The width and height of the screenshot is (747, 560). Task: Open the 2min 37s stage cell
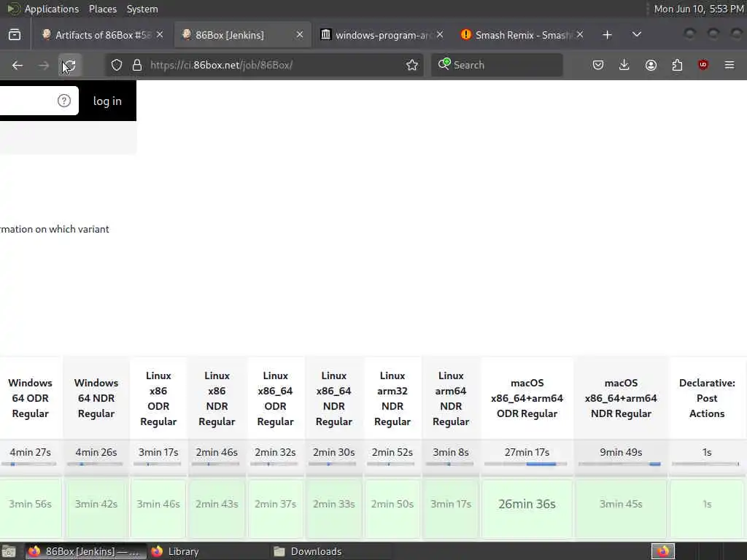[x=275, y=507]
